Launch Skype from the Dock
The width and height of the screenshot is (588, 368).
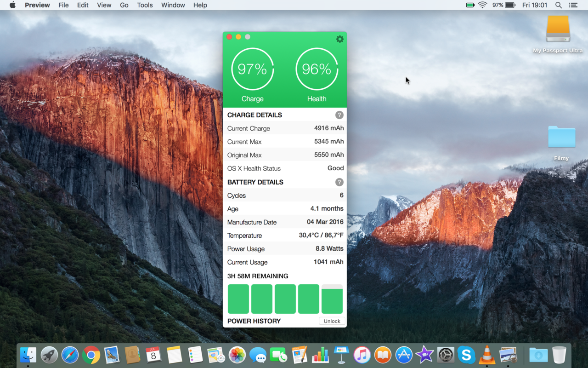pos(466,355)
